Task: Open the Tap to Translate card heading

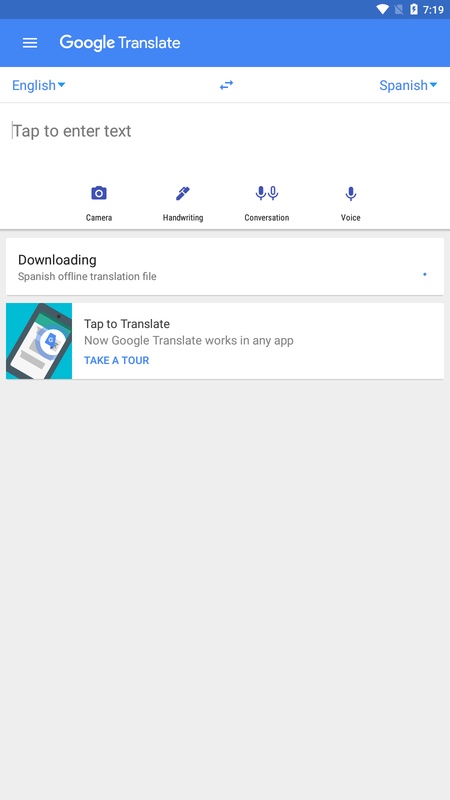Action: [127, 324]
